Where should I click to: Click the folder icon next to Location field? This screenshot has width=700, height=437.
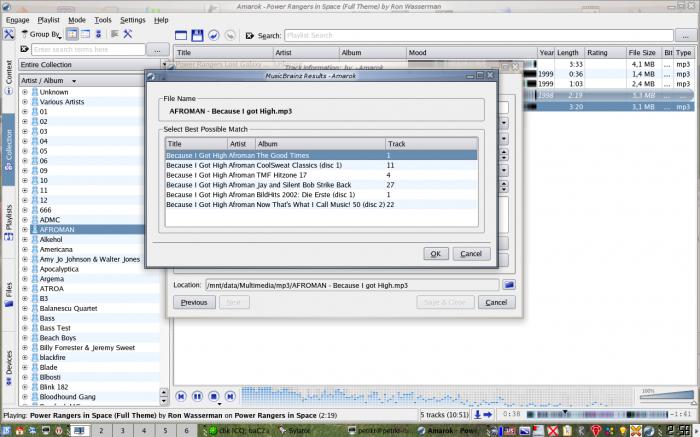pyautogui.click(x=509, y=285)
